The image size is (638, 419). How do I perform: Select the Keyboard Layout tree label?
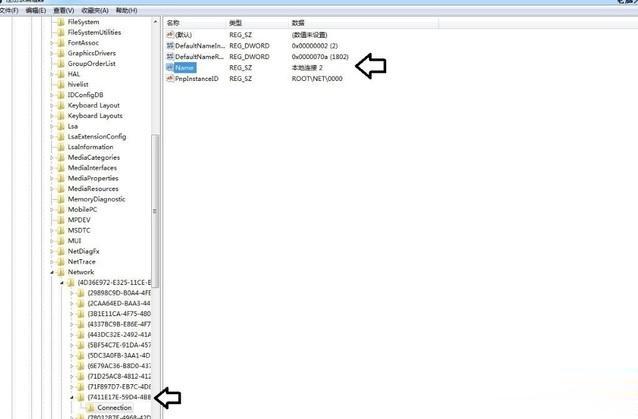pos(94,105)
